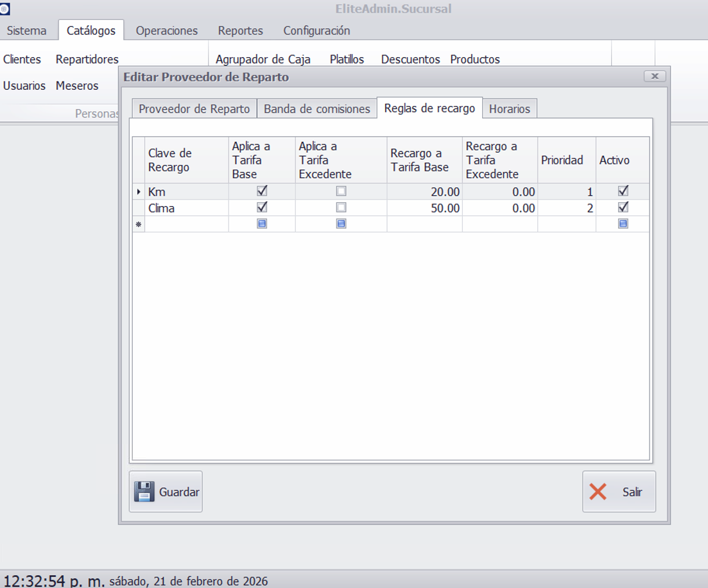Check Aplica a Tarifa Base in new row

(x=262, y=224)
